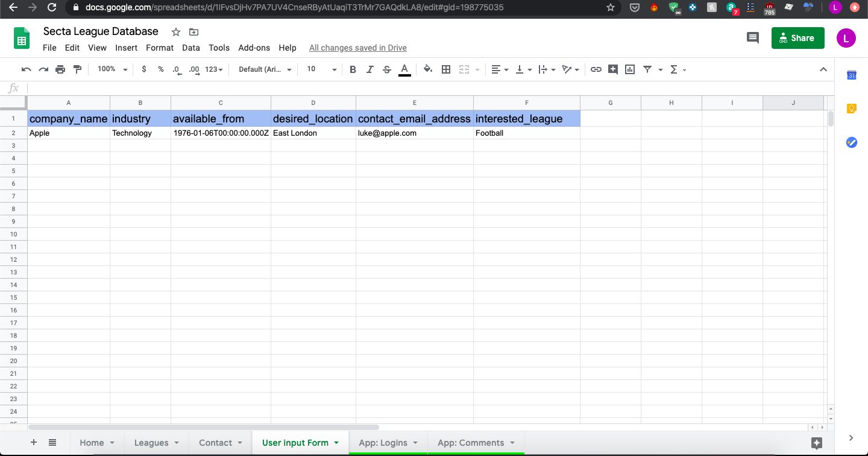Image resolution: width=868 pixels, height=456 pixels.
Task: Apply borders to the selection
Action: click(446, 69)
